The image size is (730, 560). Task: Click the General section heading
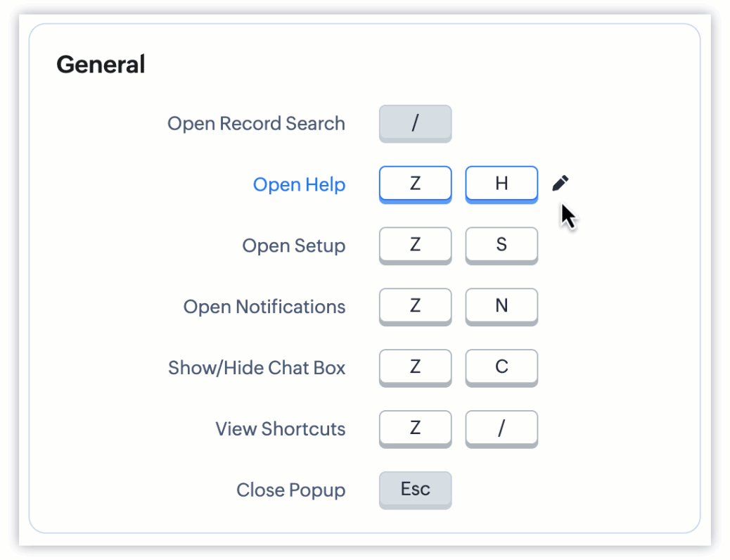101,64
